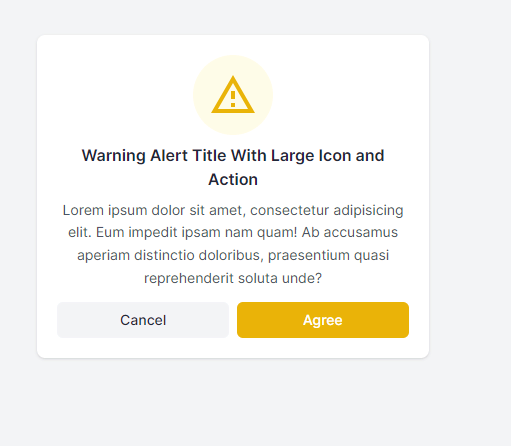The height and width of the screenshot is (446, 511).
Task: Click the word 'adipisicing' in the description
Action: pos(368,211)
